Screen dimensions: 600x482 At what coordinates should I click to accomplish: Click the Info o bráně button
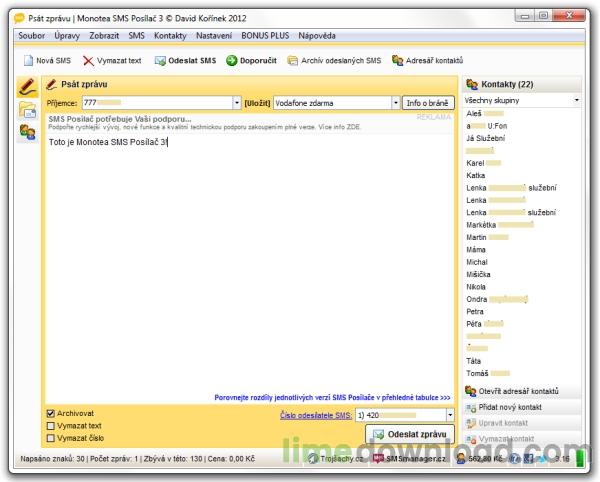(x=428, y=103)
